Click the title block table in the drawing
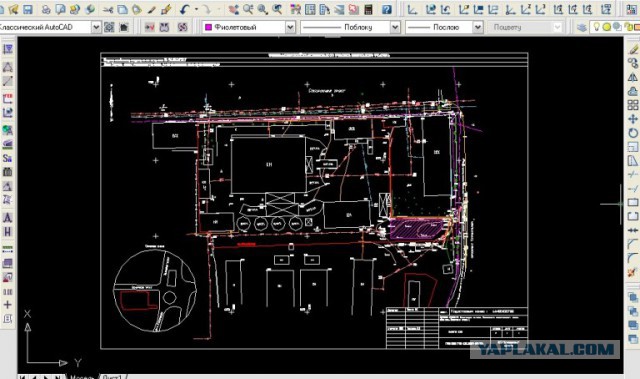Screen dimensions: 640x379 457,328
